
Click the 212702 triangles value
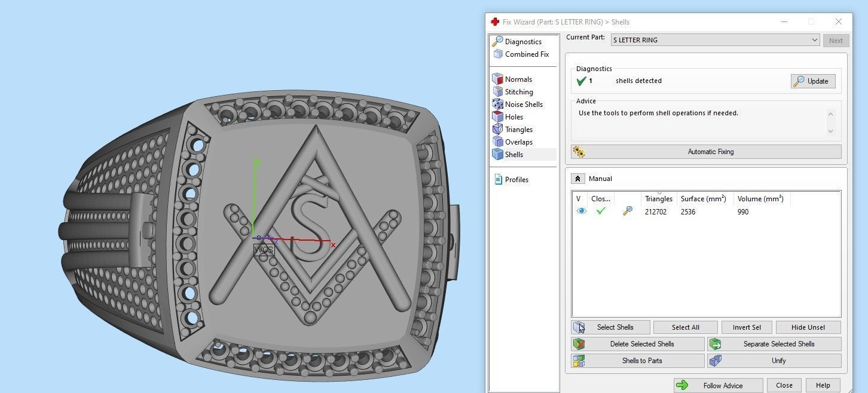point(656,212)
